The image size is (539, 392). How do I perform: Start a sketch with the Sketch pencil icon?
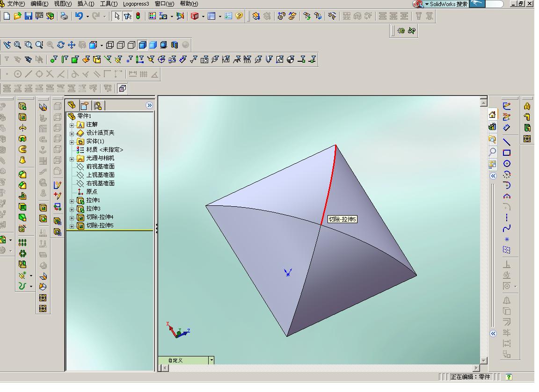(506, 106)
